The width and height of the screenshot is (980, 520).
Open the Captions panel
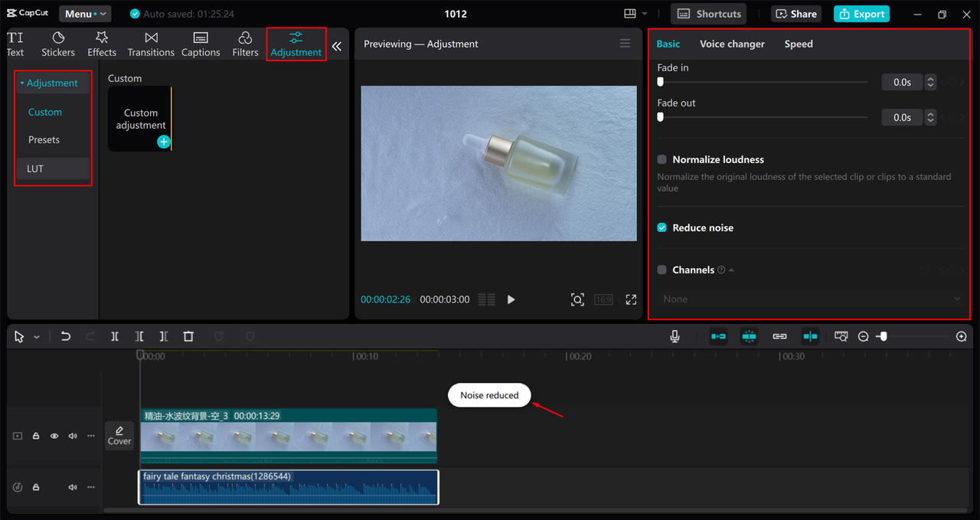pos(201,44)
